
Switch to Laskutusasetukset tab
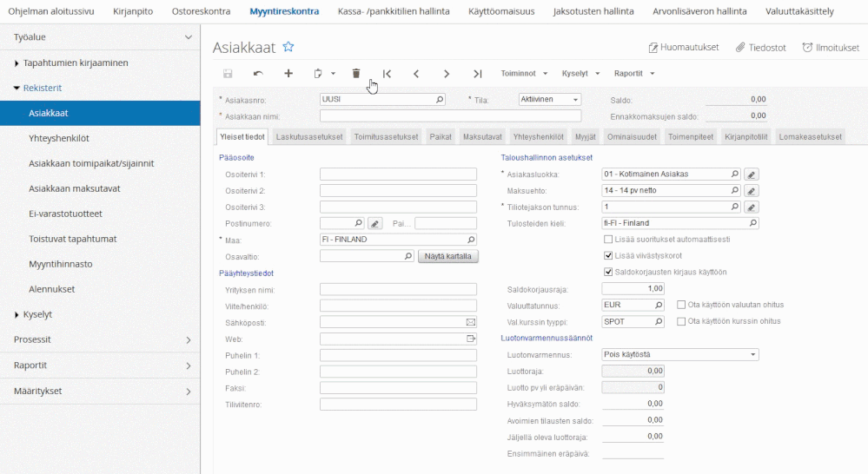click(309, 137)
